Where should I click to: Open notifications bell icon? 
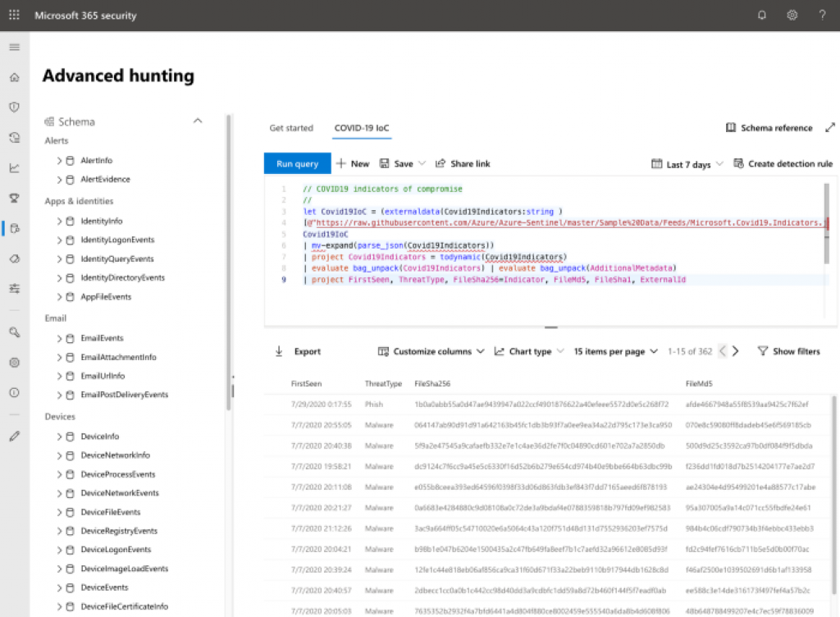(762, 15)
